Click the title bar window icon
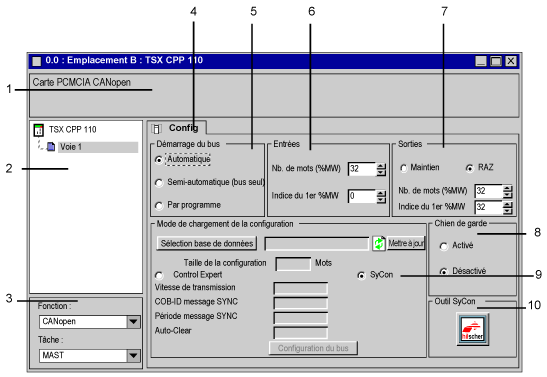 (37, 61)
